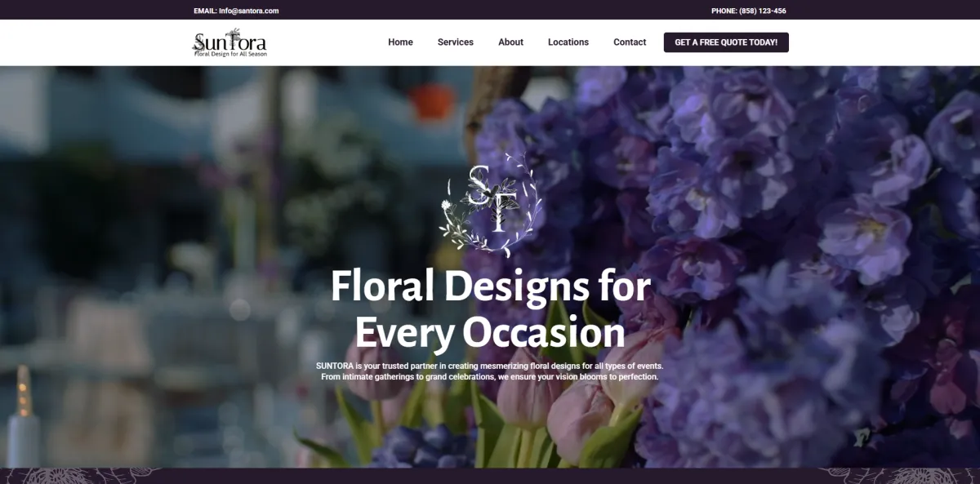Viewport: 980px width, 484px height.
Task: Select the Contact menu item
Action: click(630, 42)
